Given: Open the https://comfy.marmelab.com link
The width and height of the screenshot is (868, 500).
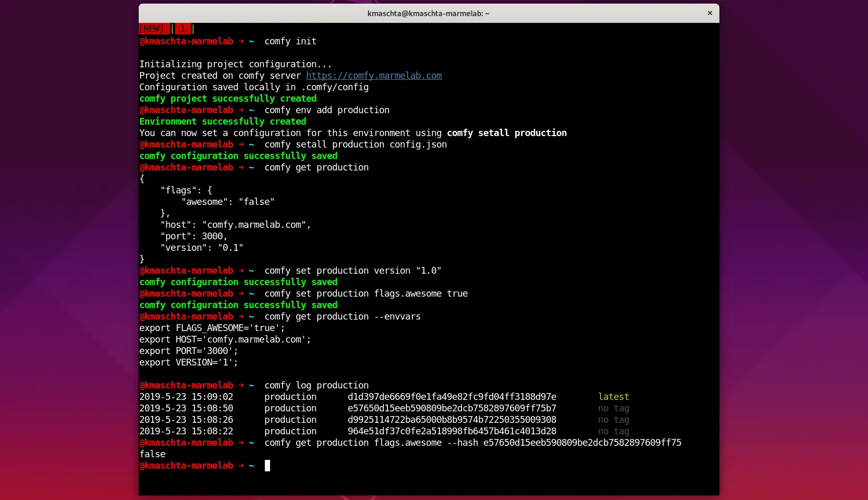Looking at the screenshot, I should pos(374,76).
